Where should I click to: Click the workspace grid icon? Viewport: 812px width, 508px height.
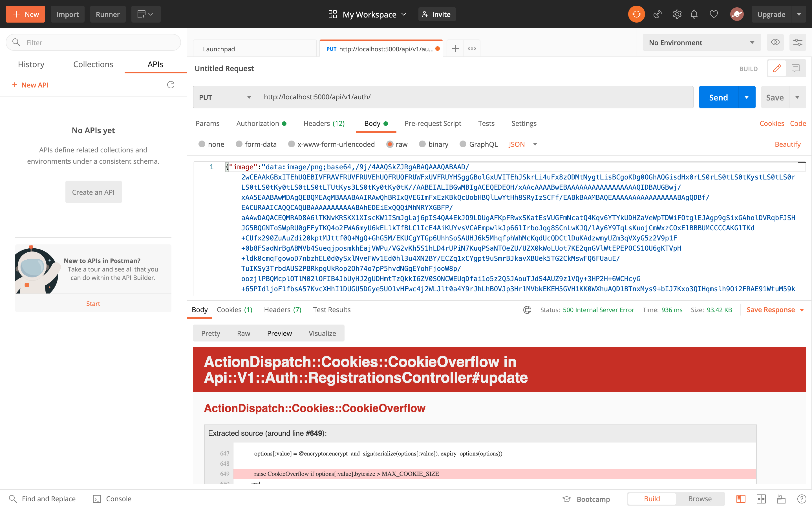click(332, 14)
